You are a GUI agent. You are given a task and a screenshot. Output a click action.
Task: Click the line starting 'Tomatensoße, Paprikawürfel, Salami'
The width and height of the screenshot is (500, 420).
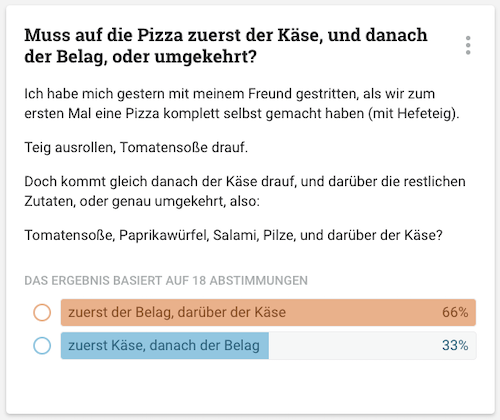coord(233,235)
